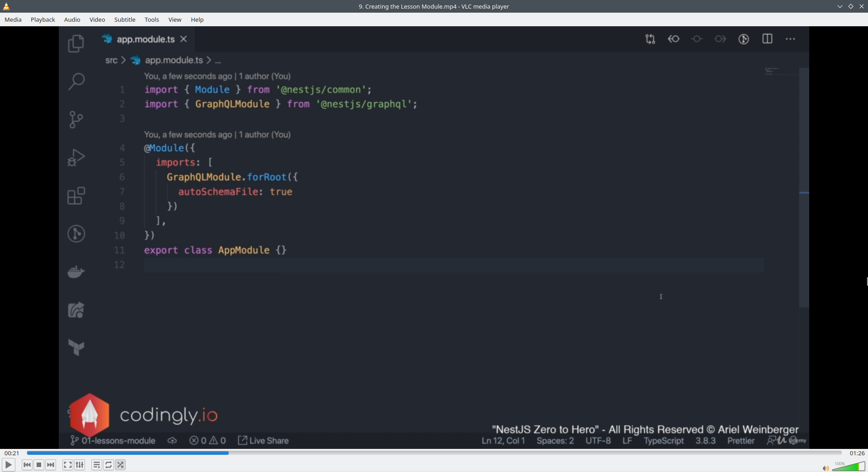Click Spaces: 2 indentation setting
This screenshot has width=868, height=472.
click(555, 441)
